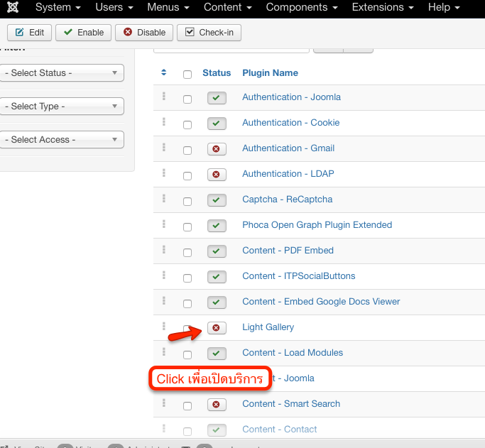Open the Content - ITPSocialButtons plugin
The image size is (485, 448).
pyautogui.click(x=298, y=276)
